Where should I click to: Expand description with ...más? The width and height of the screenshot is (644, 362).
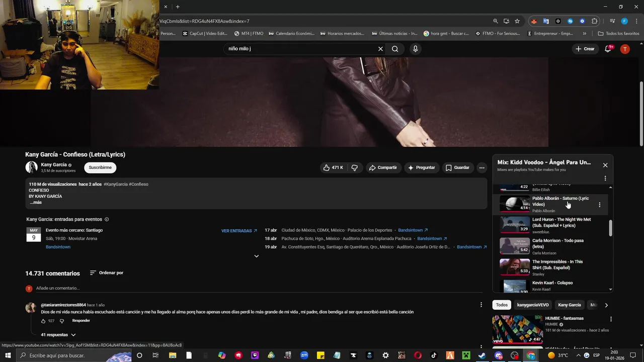[36, 202]
